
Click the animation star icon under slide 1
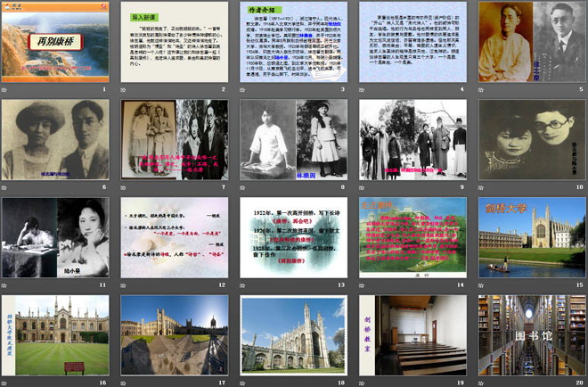5,90
